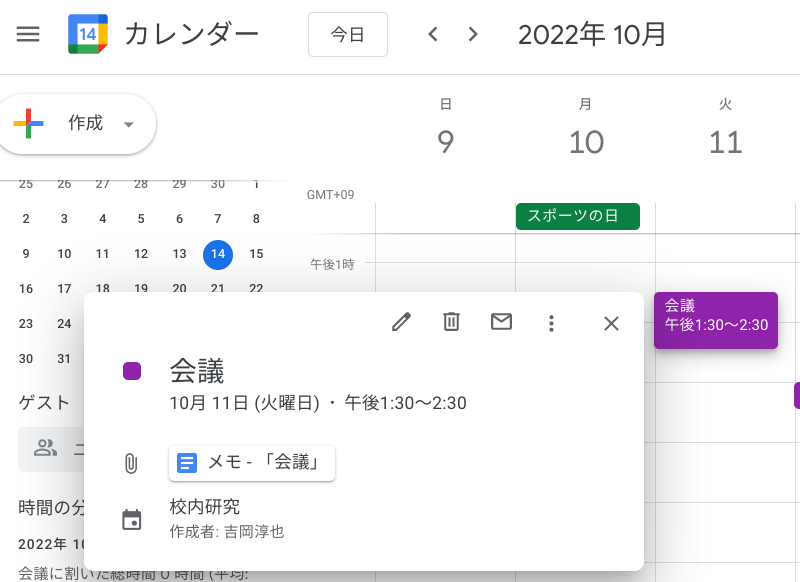Click the 校内研究 calendar name
Viewport: 800px width, 582px height.
[205, 507]
